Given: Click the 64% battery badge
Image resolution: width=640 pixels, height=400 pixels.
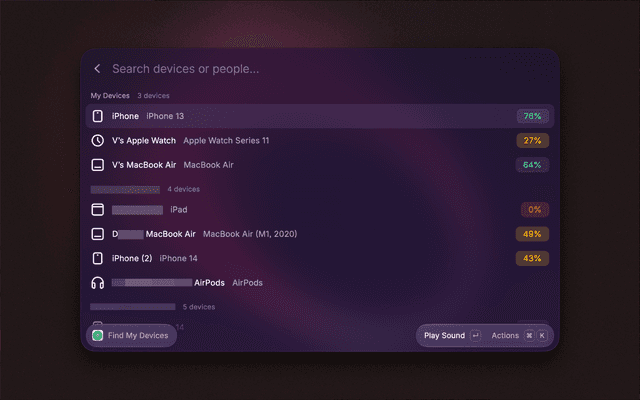Looking at the screenshot, I should pyautogui.click(x=532, y=165).
